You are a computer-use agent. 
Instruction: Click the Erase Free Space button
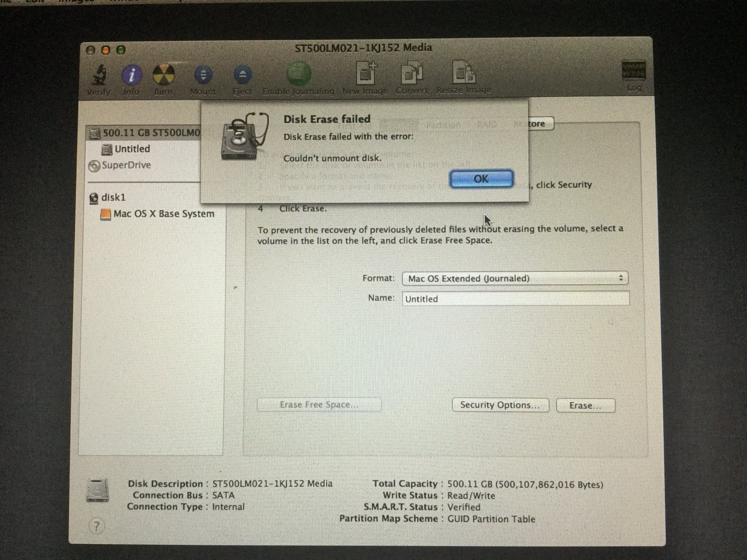pos(319,405)
